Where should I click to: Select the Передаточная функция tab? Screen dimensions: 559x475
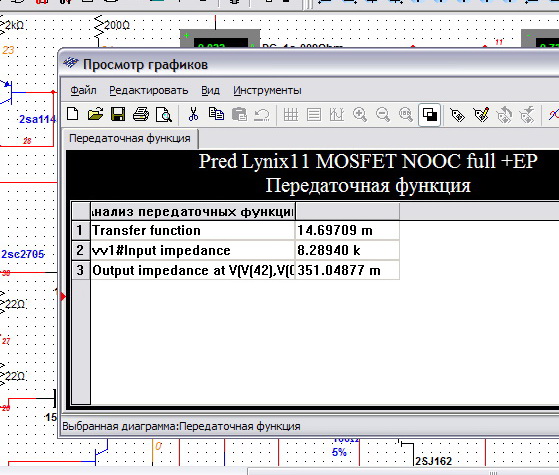pyautogui.click(x=130, y=138)
